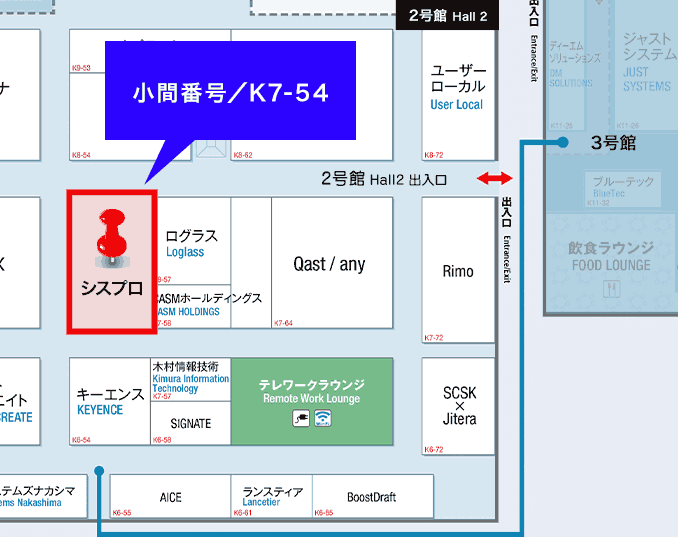The width and height of the screenshot is (678, 537).
Task: Click booth number K6-54
Action: pyautogui.click(x=81, y=440)
